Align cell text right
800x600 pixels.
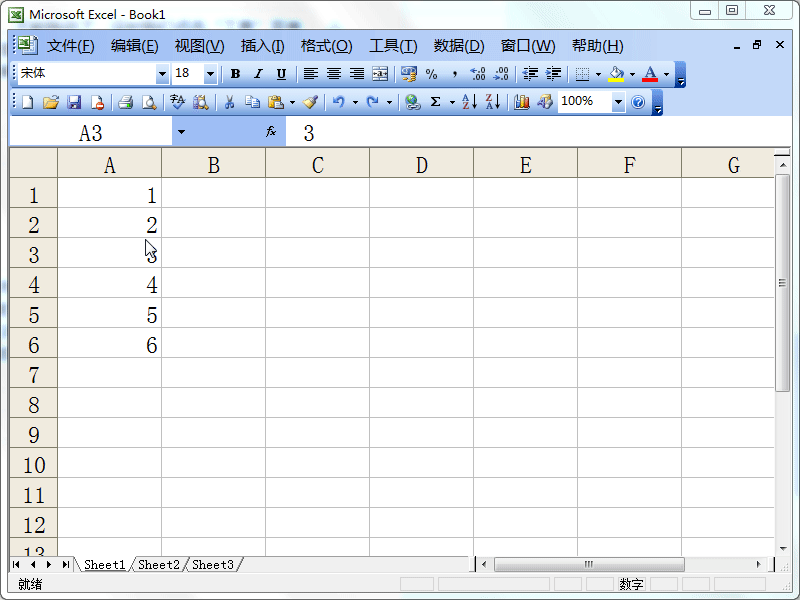coord(357,74)
